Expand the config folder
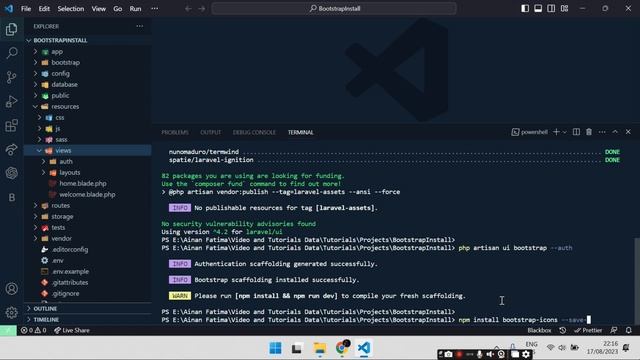Viewport: 640px width, 360px height. 88,73
